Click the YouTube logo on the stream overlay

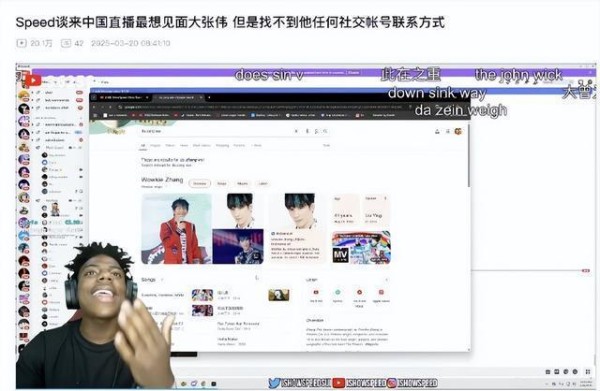point(34,80)
